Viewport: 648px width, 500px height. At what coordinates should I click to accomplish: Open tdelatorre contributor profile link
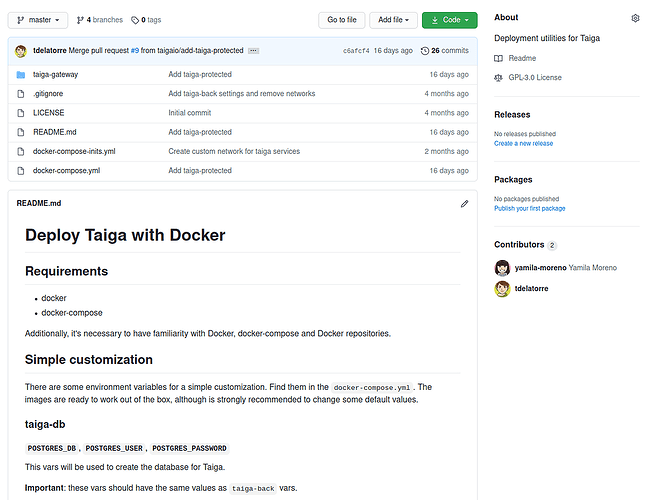point(531,289)
